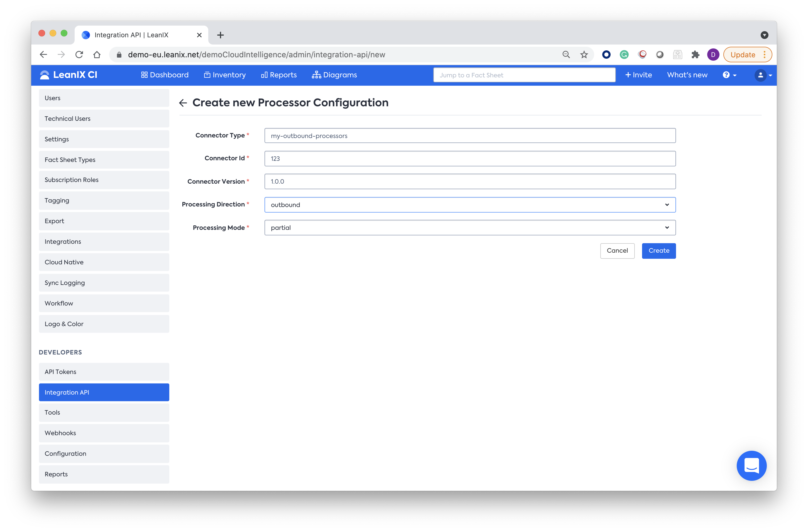Open the user account menu in LeanIX header
The height and width of the screenshot is (532, 808).
tap(763, 75)
